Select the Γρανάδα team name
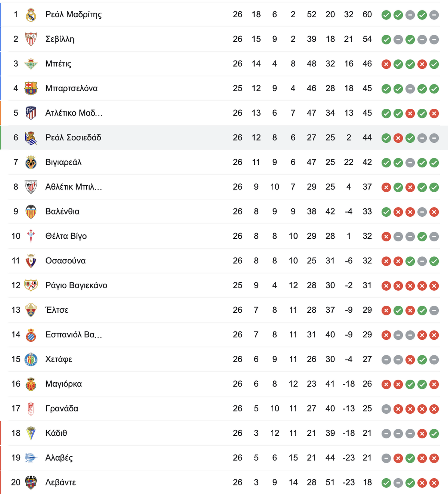 click(x=62, y=408)
